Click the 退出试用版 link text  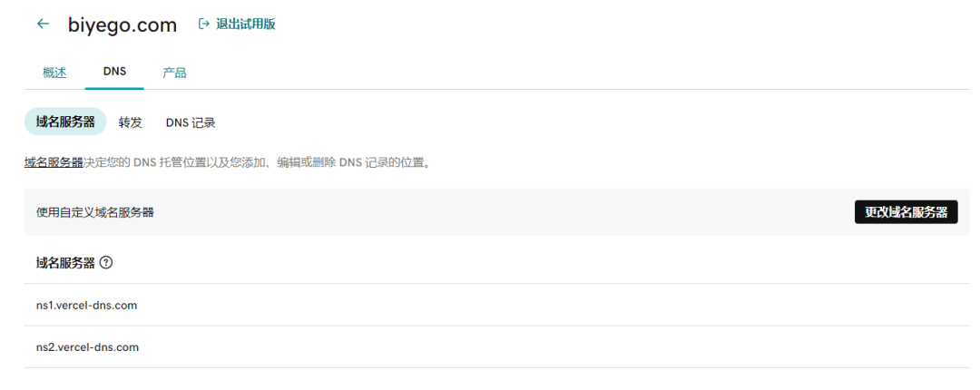click(x=245, y=24)
